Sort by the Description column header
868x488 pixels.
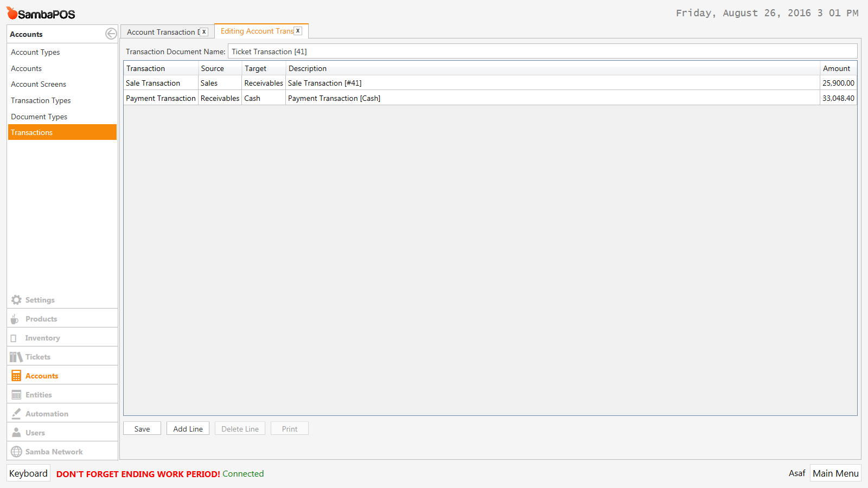coord(553,68)
